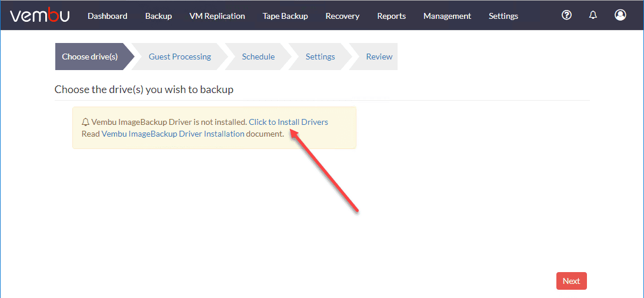
Task: Open the user account profile icon
Action: pyautogui.click(x=620, y=15)
